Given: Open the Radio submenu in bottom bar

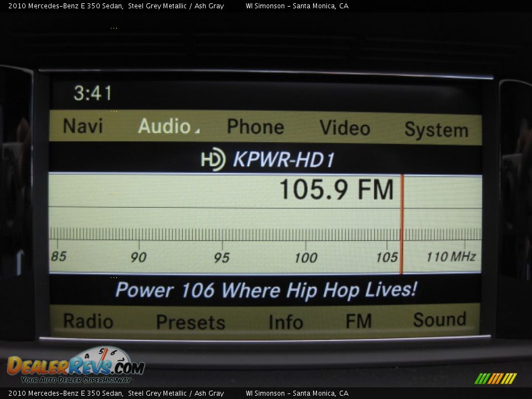Looking at the screenshot, I should click(x=88, y=321).
